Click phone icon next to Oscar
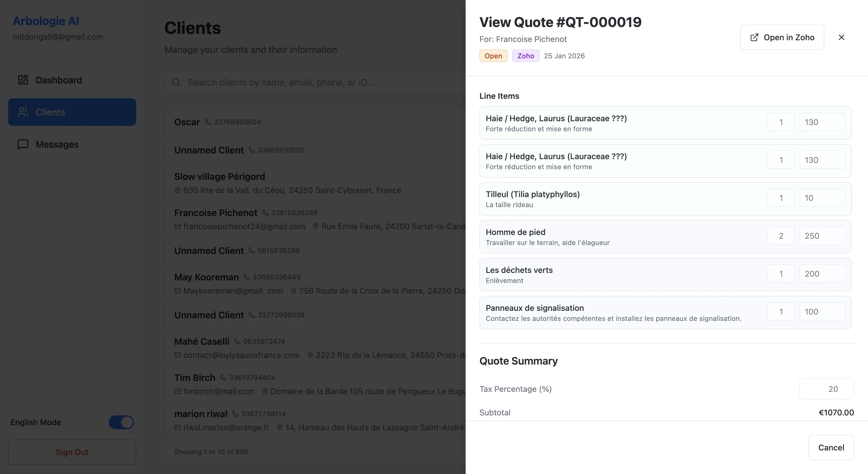 208,122
